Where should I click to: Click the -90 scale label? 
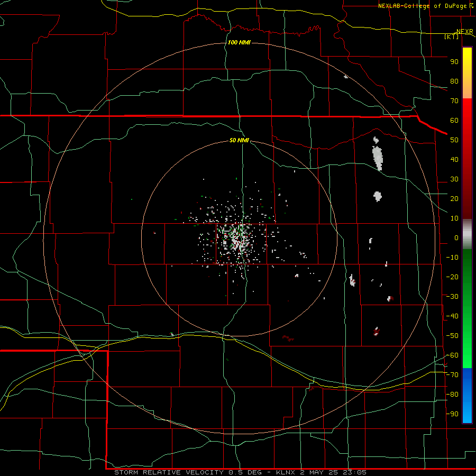[x=452, y=414]
